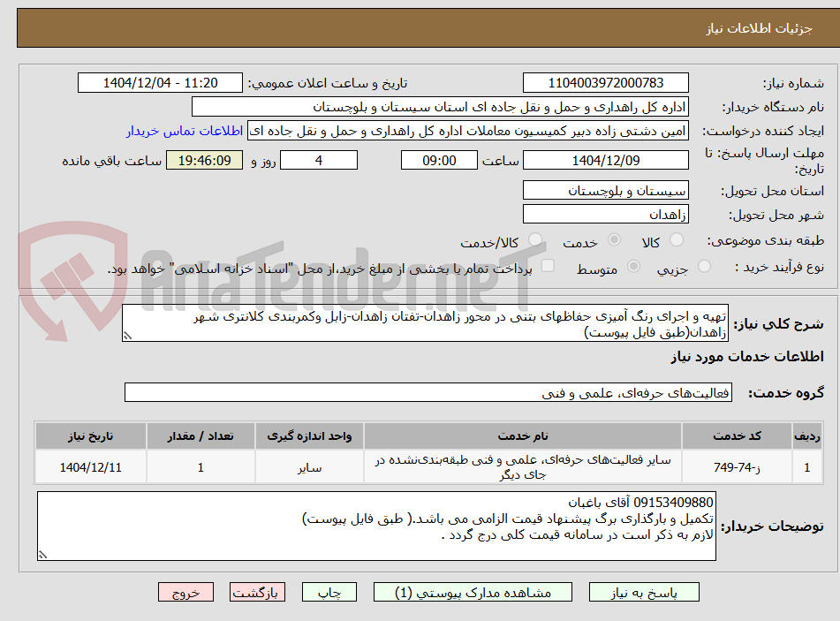Viewport: 840px width, 621px height.
Task: Click the نام خدمت column header
Action: point(523,436)
